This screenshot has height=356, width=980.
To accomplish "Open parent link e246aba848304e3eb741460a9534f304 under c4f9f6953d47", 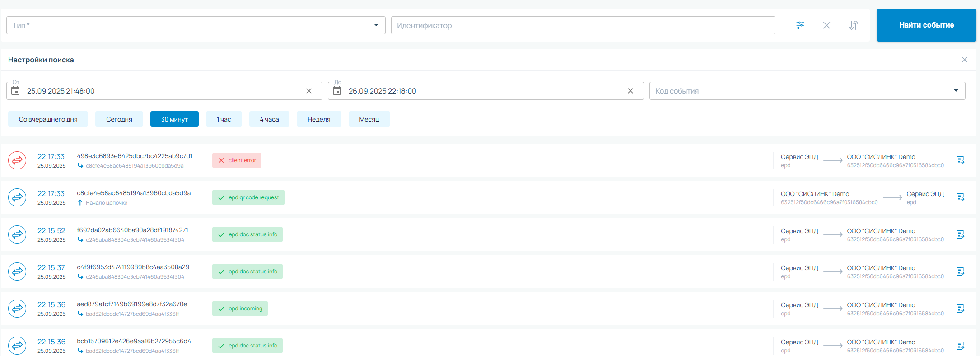I will [x=135, y=277].
